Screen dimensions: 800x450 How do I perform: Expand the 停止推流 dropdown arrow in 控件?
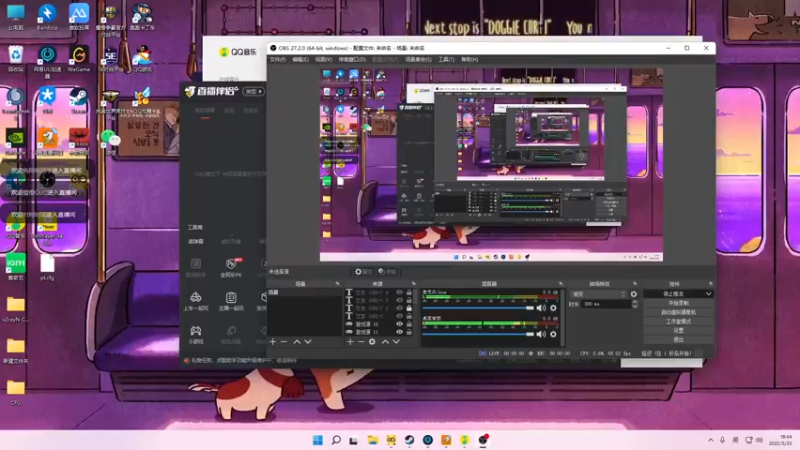click(708, 294)
